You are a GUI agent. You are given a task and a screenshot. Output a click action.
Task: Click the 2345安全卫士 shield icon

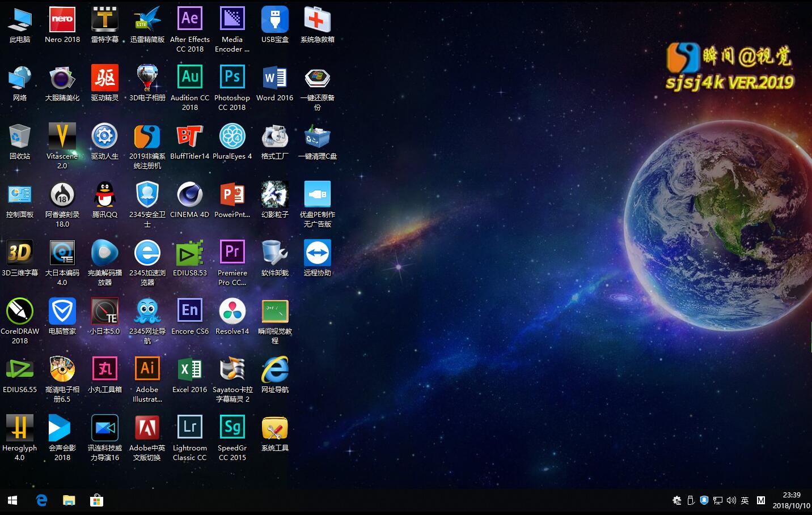pos(147,194)
